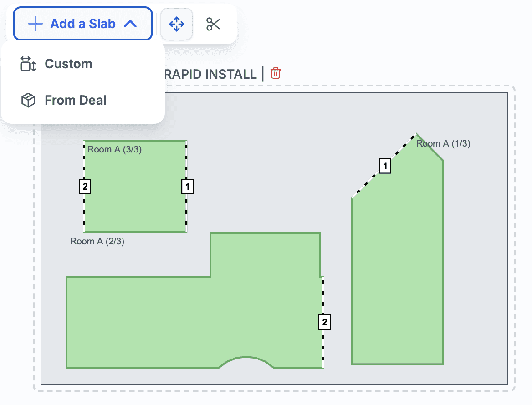532x405 pixels.
Task: Select the move/pan arrows tool
Action: coord(177,24)
